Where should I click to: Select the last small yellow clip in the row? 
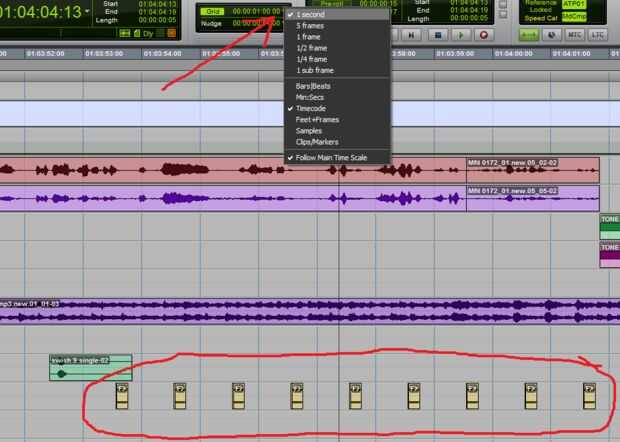pyautogui.click(x=589, y=396)
